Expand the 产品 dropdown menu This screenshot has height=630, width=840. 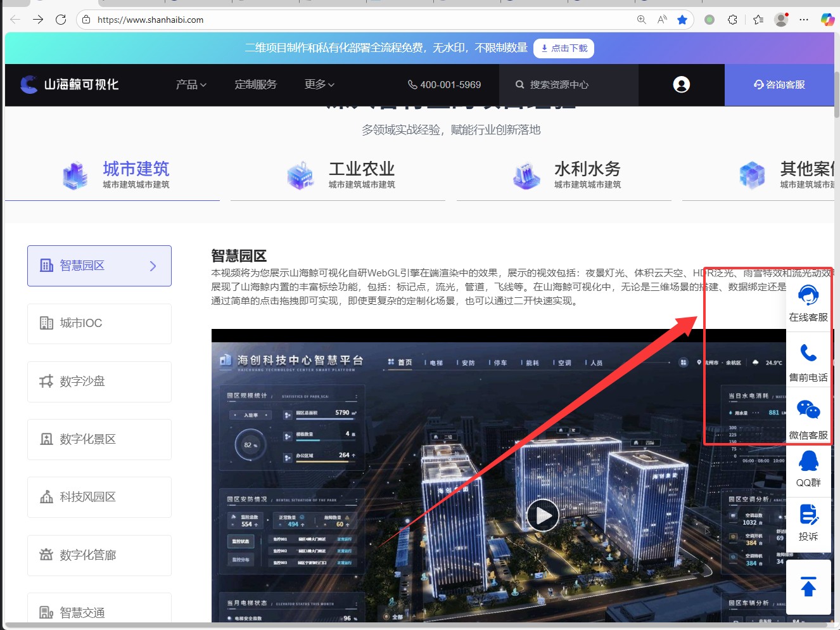191,84
